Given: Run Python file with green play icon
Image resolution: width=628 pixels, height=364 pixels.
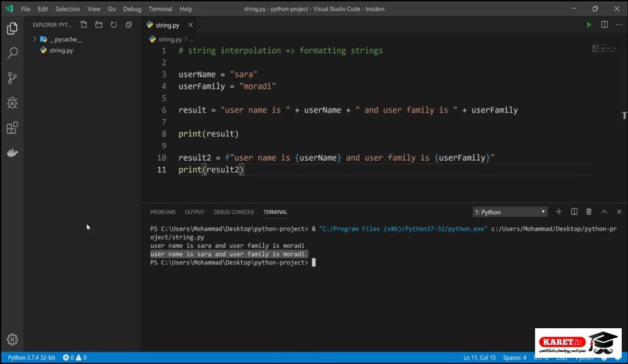Looking at the screenshot, I should point(589,25).
